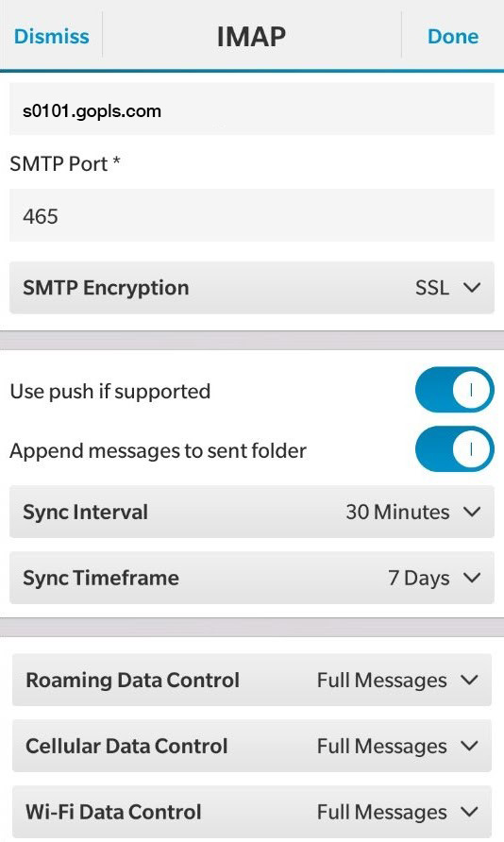Click the chevron beside 30 Minutes
The width and height of the screenshot is (504, 842).
coord(472,512)
